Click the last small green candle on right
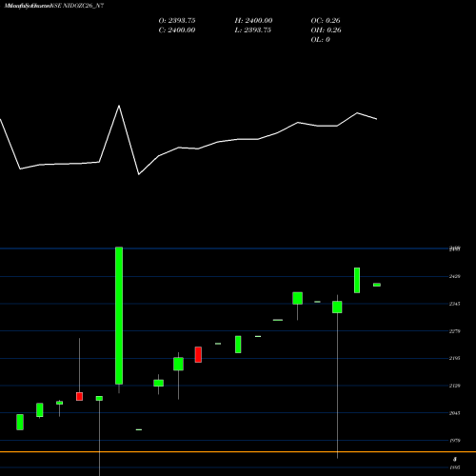Viewport: 476px width, 476px height. point(377,285)
